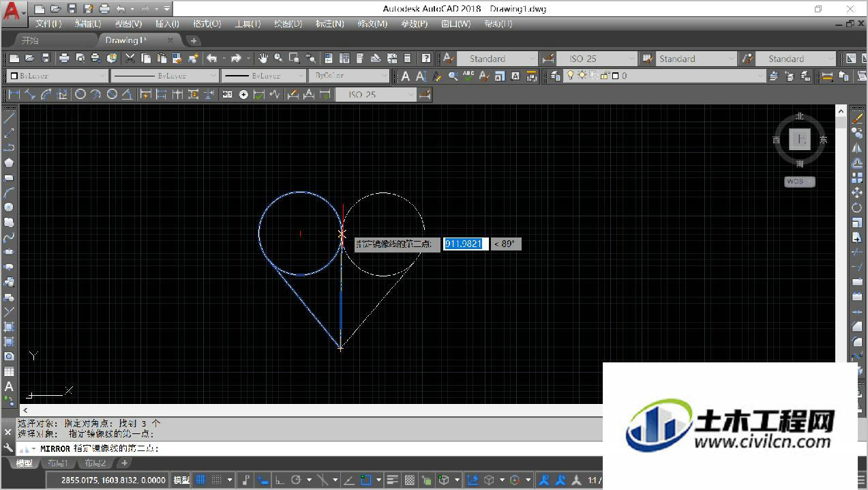Open the ByColor plot style dropdown
868x490 pixels.
348,76
